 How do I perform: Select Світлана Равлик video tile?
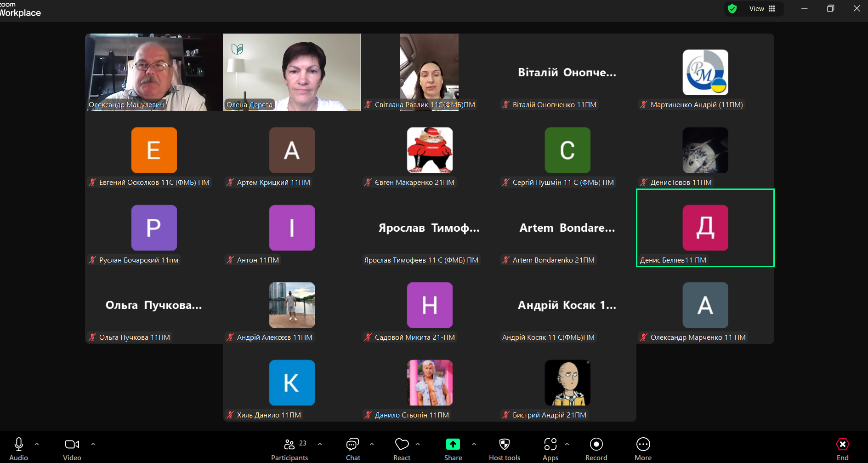[x=430, y=72]
